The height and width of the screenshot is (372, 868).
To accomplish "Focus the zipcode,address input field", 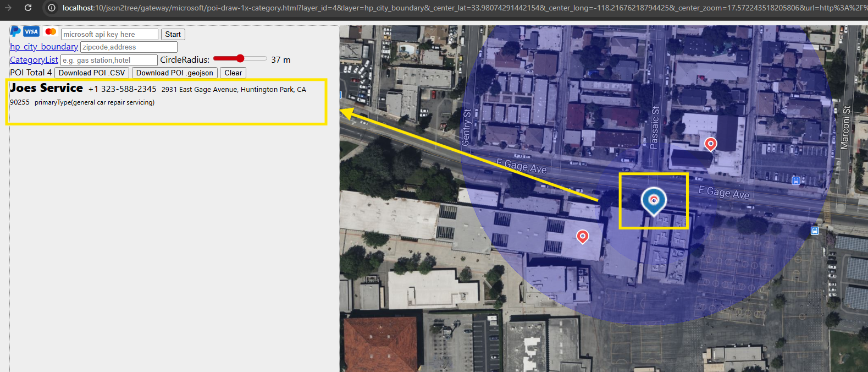I will pyautogui.click(x=129, y=47).
